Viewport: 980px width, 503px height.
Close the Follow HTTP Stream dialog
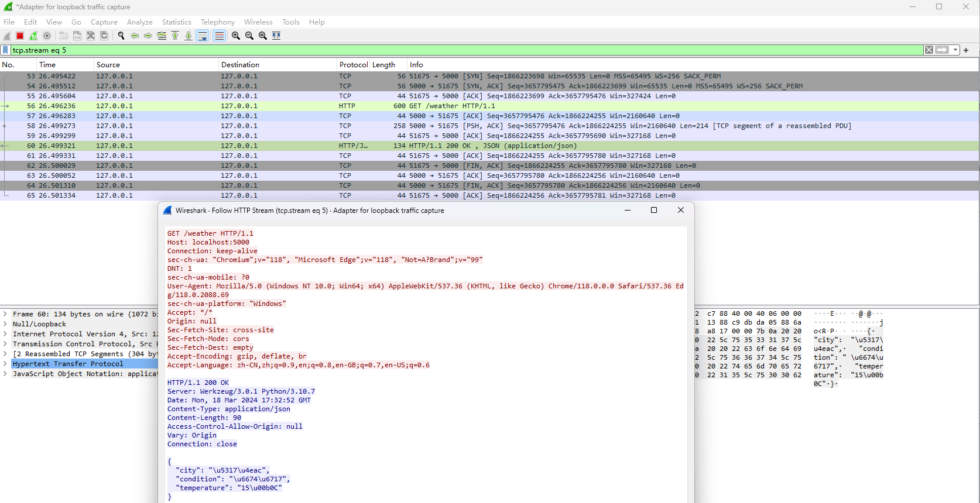click(681, 211)
